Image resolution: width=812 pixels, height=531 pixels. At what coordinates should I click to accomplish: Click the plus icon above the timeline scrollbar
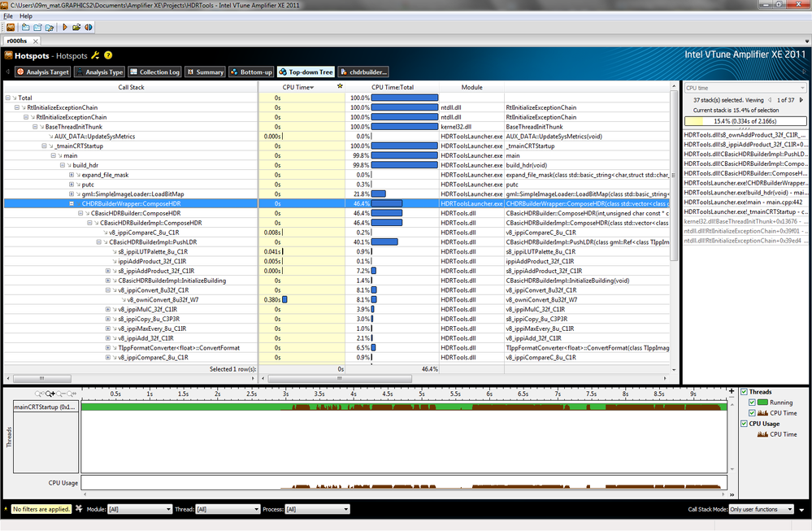(732, 392)
